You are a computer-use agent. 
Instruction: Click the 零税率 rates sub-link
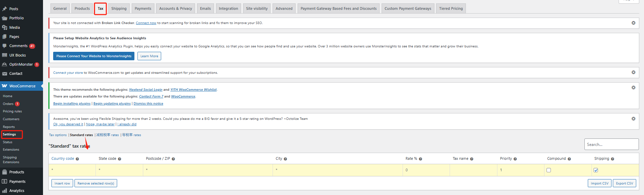(131, 135)
